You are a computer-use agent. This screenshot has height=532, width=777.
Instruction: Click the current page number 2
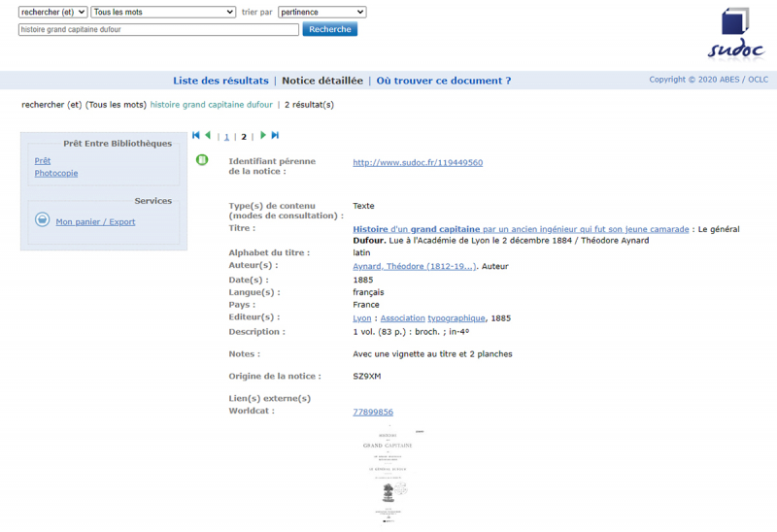click(244, 137)
